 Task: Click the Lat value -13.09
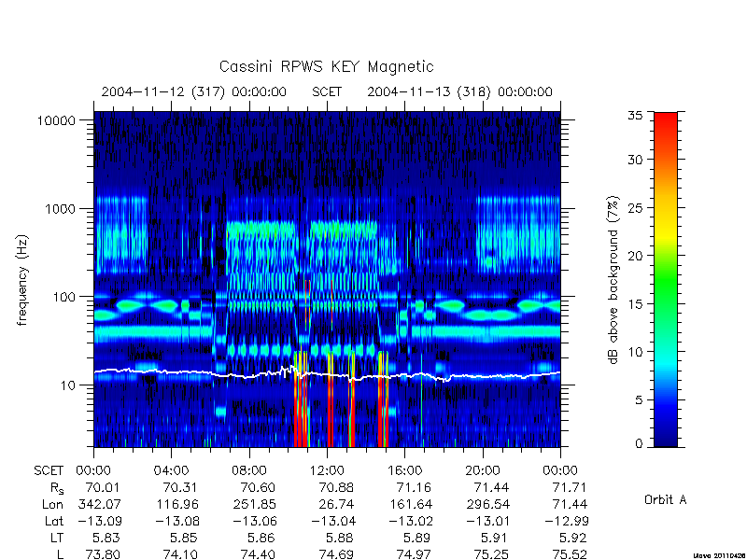pos(99,521)
